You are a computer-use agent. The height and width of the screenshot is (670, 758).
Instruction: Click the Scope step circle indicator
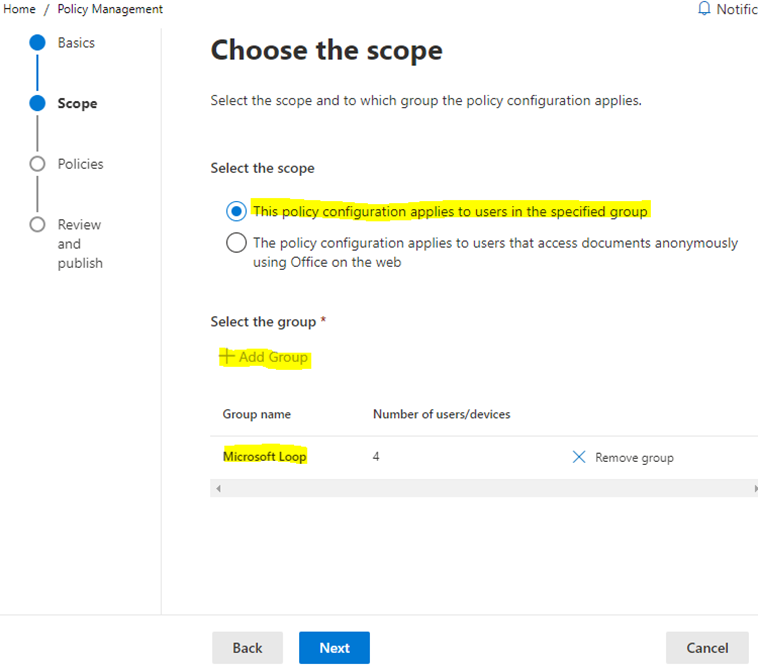pos(37,103)
